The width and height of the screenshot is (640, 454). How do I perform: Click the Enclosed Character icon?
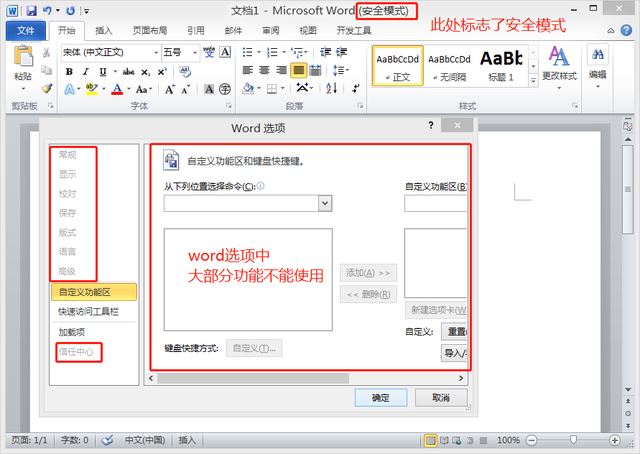point(225,89)
